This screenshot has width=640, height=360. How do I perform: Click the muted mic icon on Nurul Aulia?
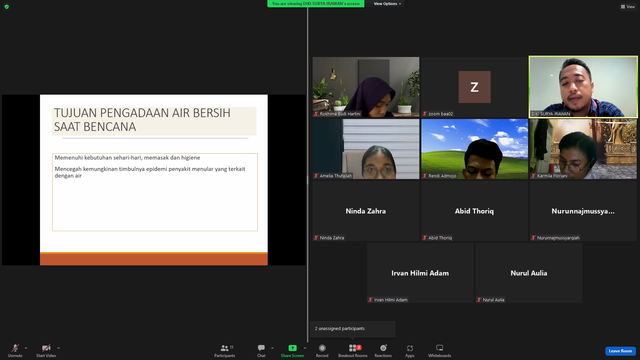[x=479, y=300]
